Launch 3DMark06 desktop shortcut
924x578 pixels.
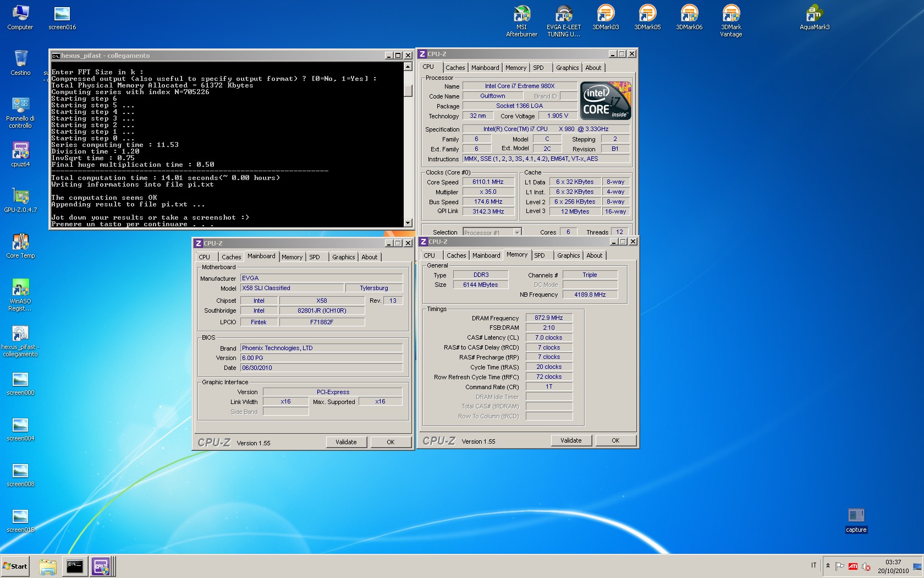689,17
